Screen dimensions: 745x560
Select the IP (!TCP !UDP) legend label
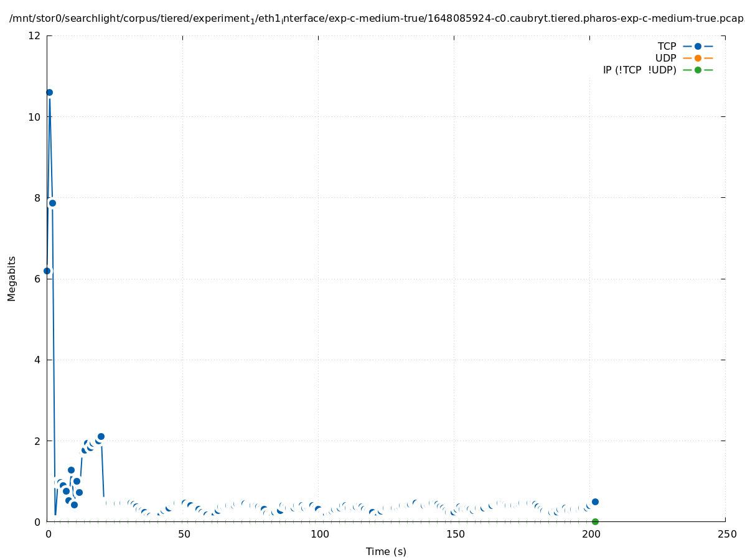[639, 70]
